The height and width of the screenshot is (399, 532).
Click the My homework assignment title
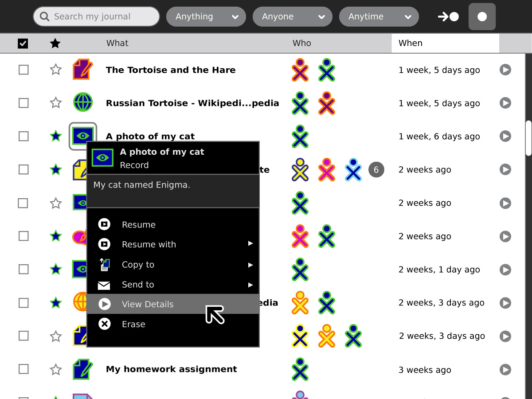click(172, 369)
